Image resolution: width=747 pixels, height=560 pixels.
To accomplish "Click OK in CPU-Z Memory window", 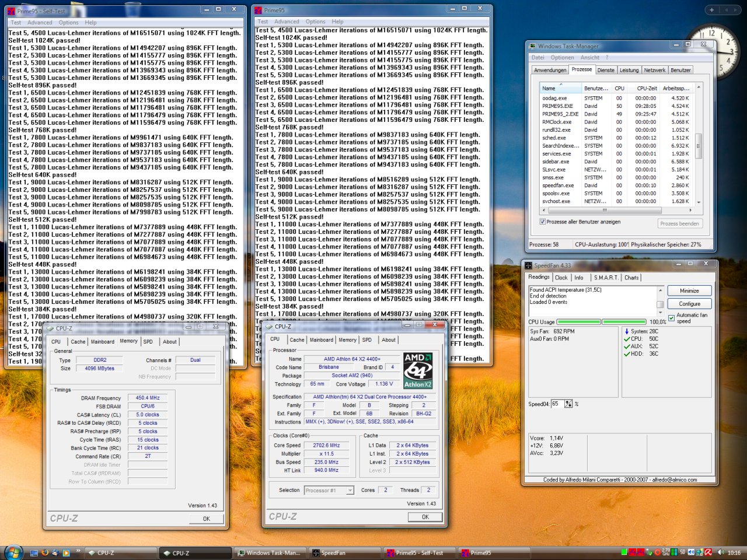I will pyautogui.click(x=206, y=519).
